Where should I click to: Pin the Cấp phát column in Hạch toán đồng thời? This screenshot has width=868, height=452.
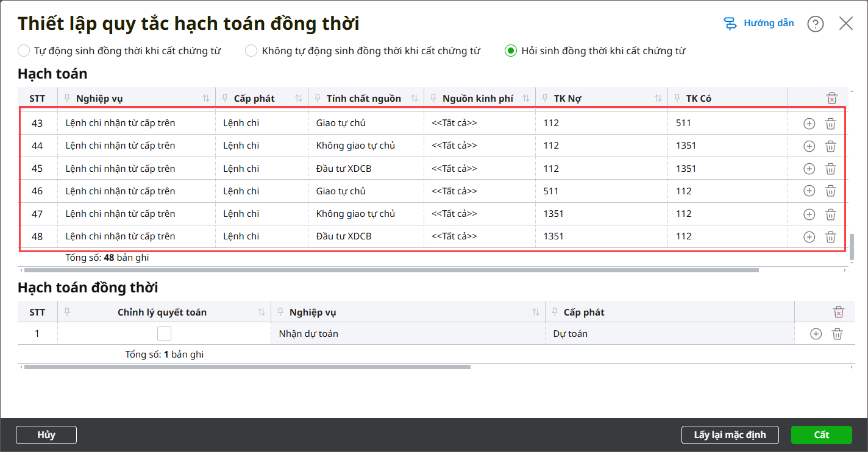point(555,312)
